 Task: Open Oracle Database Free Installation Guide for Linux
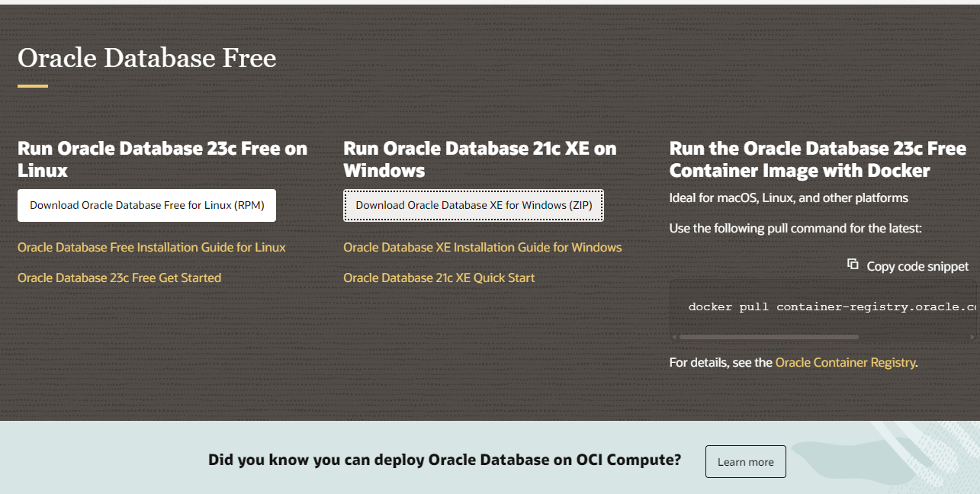click(x=152, y=247)
